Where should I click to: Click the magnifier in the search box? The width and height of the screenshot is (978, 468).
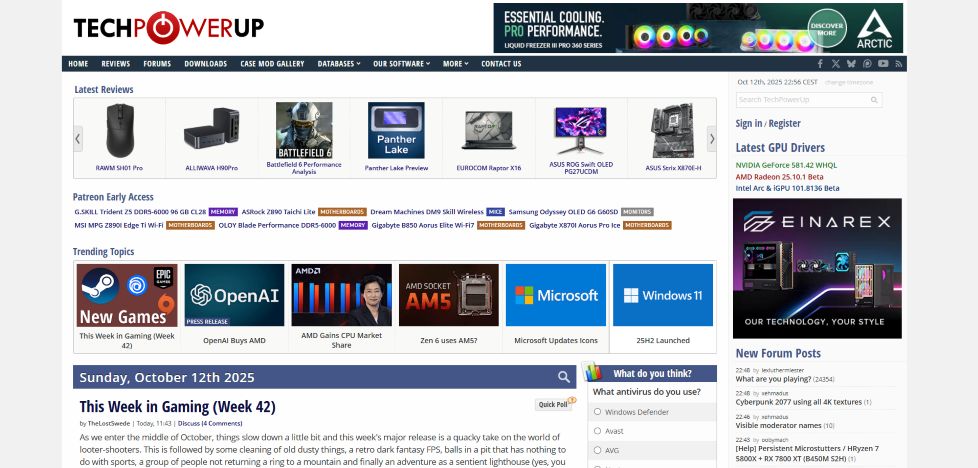tap(874, 100)
